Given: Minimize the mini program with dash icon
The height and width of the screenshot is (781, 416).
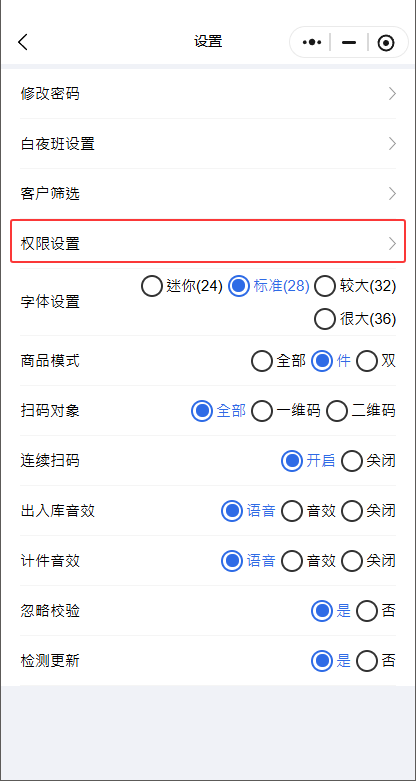Looking at the screenshot, I should point(349,43).
